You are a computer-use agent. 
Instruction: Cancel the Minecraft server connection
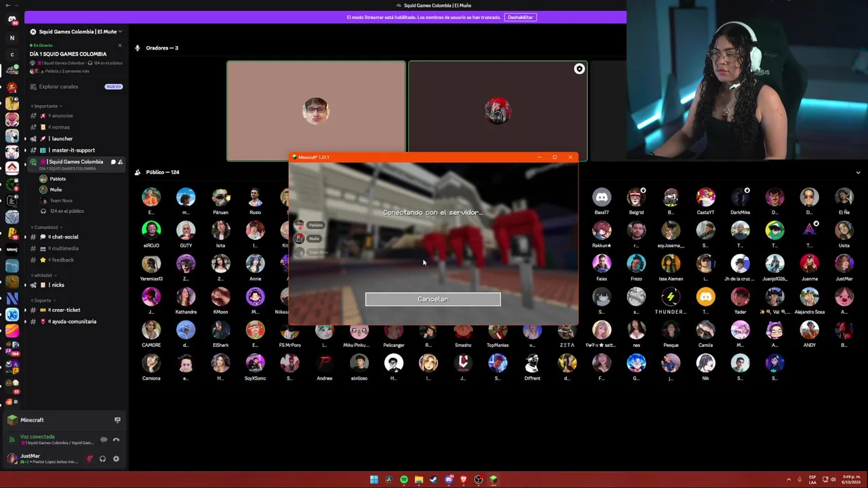(433, 299)
